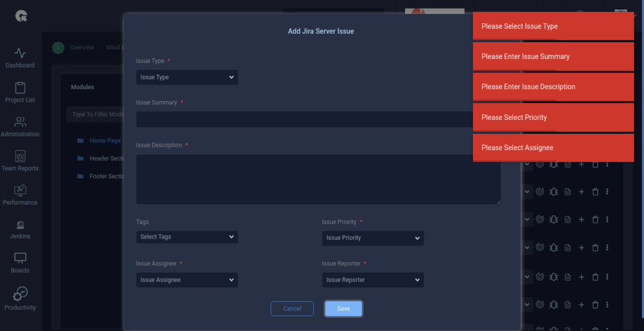Click the Modules panel heading
The image size is (644, 331).
pos(82,87)
